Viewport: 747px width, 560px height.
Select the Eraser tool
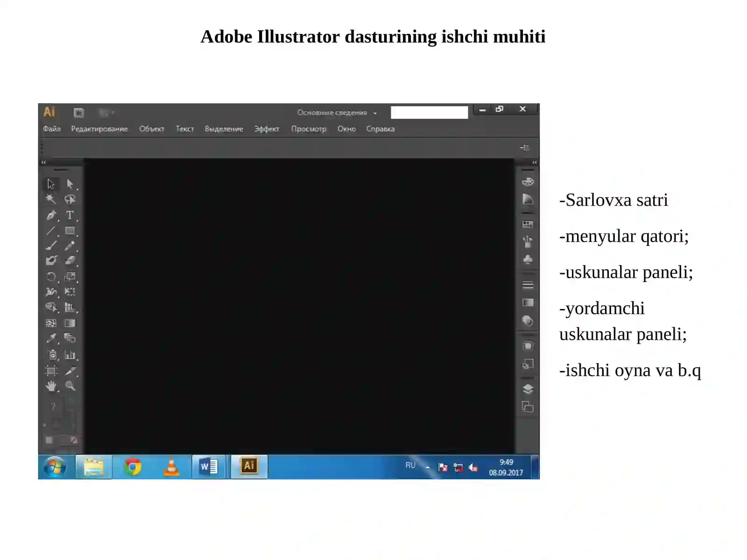(70, 261)
